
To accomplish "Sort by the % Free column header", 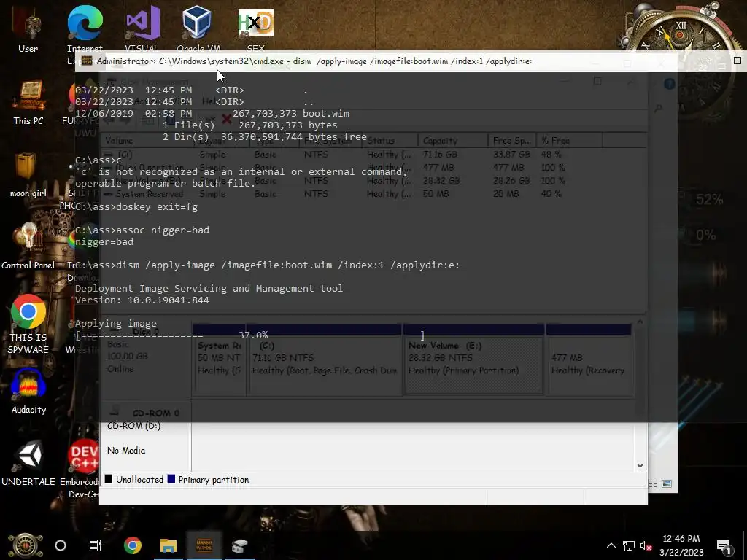I will click(x=569, y=141).
